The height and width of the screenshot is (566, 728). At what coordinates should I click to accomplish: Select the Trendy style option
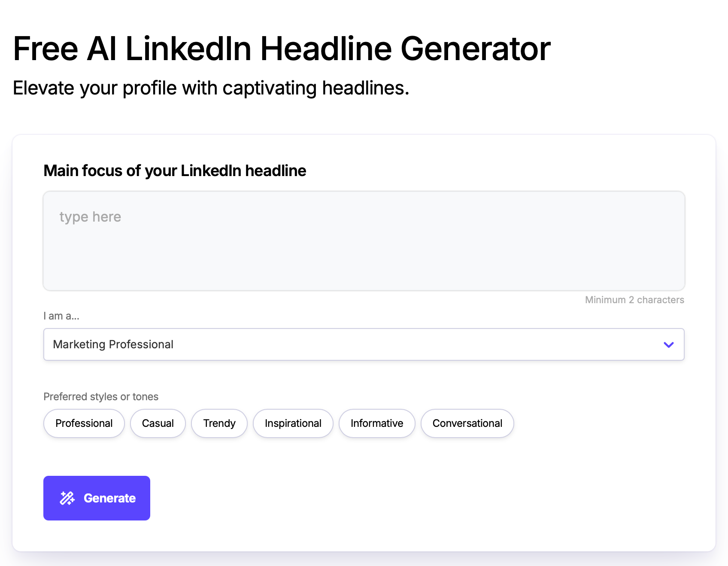[x=219, y=423]
